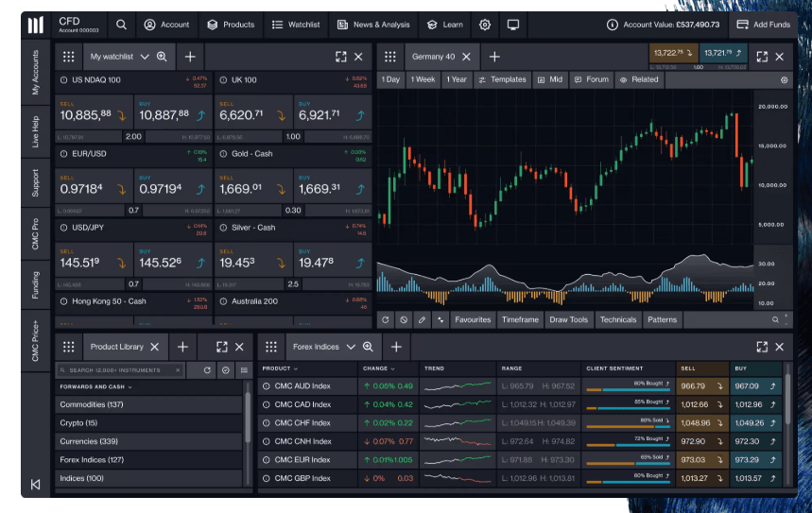Open the Forex Indices dropdown
This screenshot has width=812, height=513.
351,347
